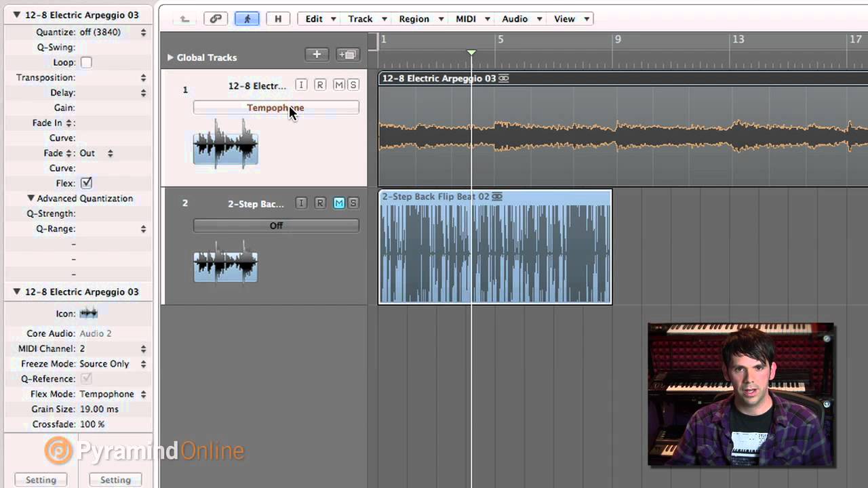Unmute track 2 2-Step Back Flip

[x=338, y=203]
